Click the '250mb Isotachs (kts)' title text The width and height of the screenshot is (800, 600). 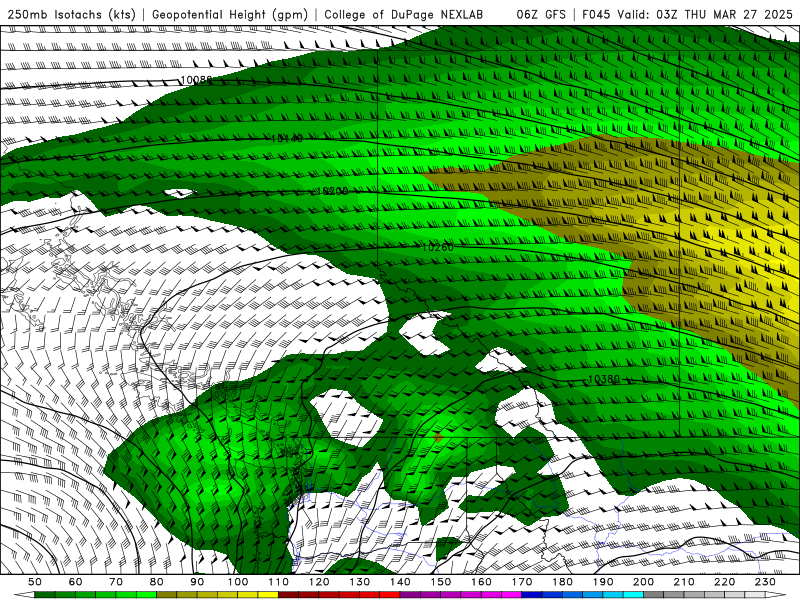71,14
